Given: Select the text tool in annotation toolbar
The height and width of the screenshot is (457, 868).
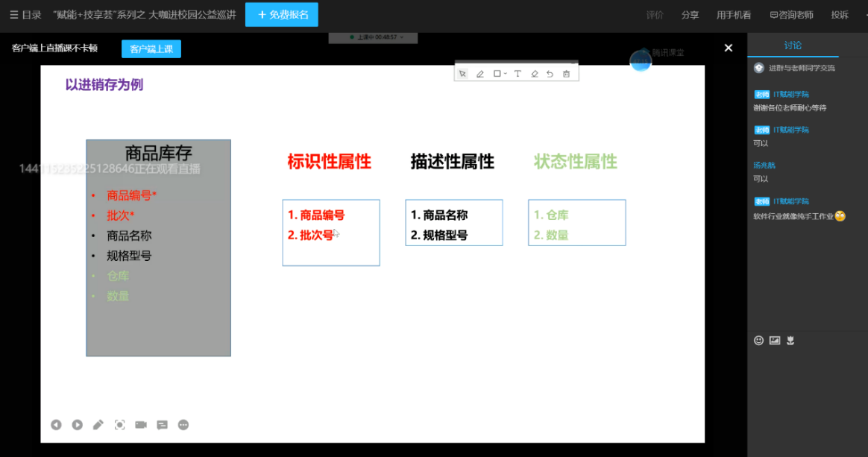Looking at the screenshot, I should (x=518, y=74).
